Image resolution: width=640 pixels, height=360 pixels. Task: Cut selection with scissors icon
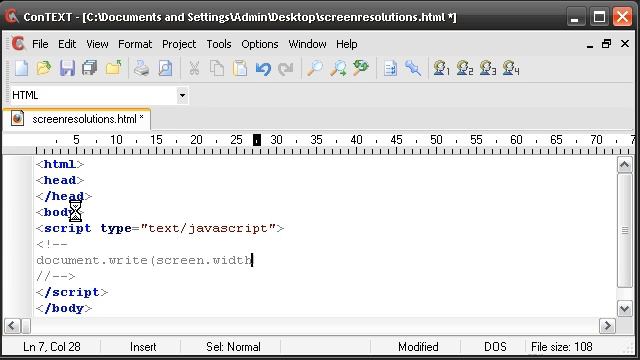(x=194, y=68)
